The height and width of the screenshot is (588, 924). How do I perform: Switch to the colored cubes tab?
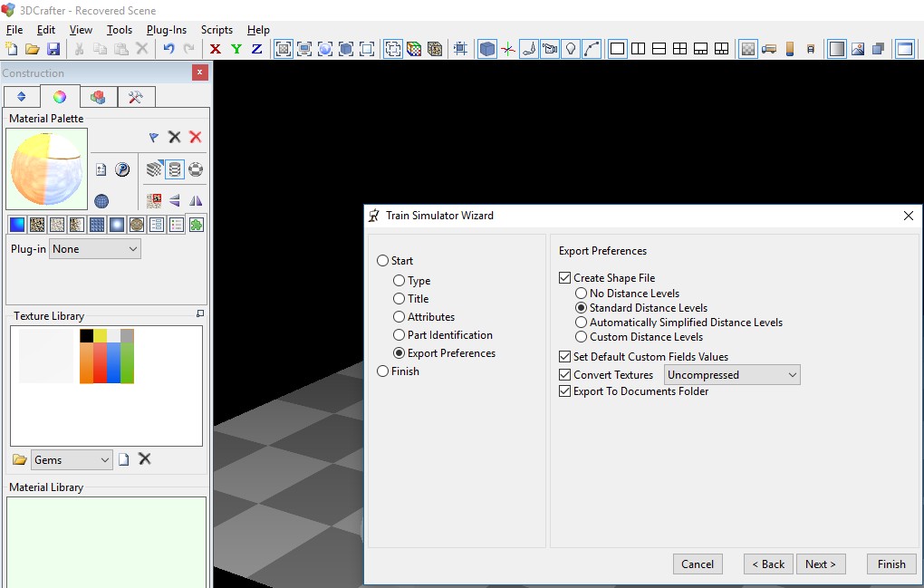pos(98,97)
